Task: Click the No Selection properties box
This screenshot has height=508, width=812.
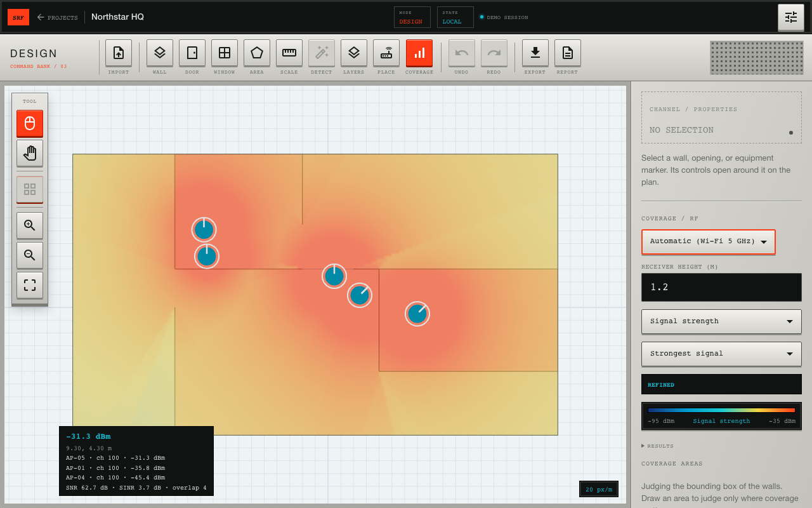Action: [x=721, y=117]
